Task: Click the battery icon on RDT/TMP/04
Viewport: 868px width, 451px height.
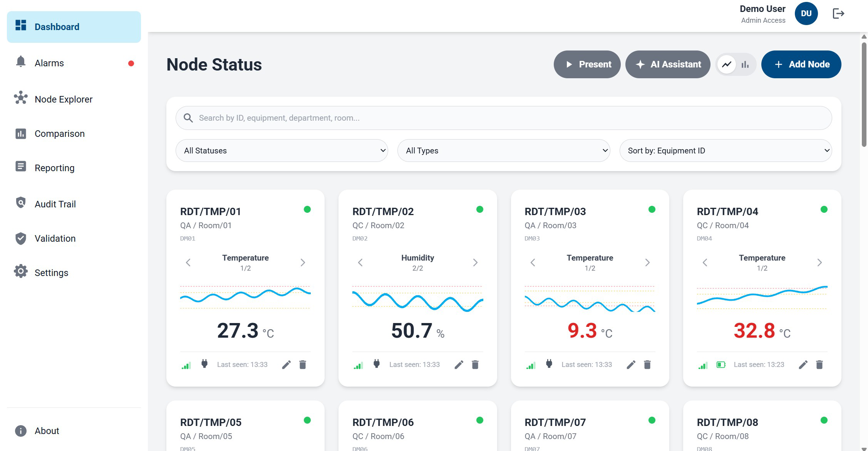Action: click(721, 365)
